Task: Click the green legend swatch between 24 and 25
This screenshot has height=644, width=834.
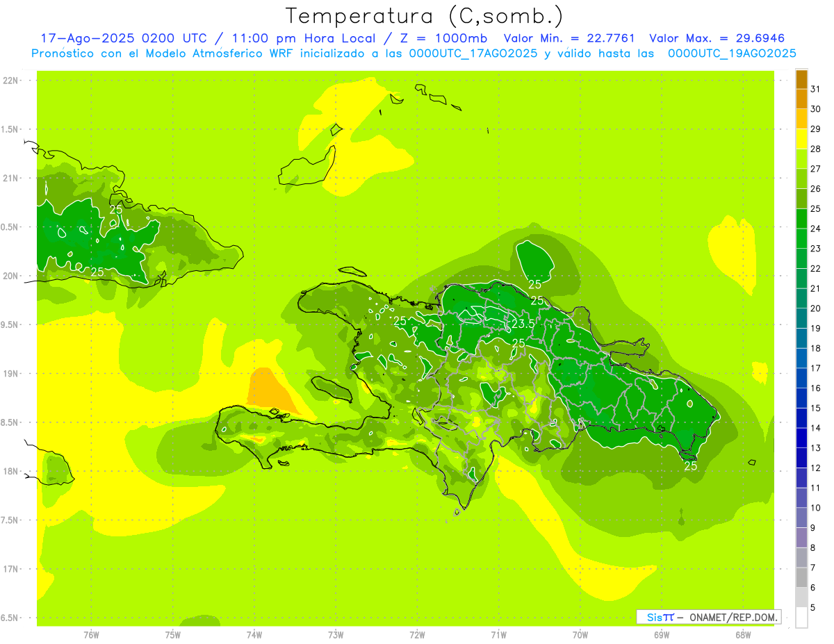Action: point(801,218)
